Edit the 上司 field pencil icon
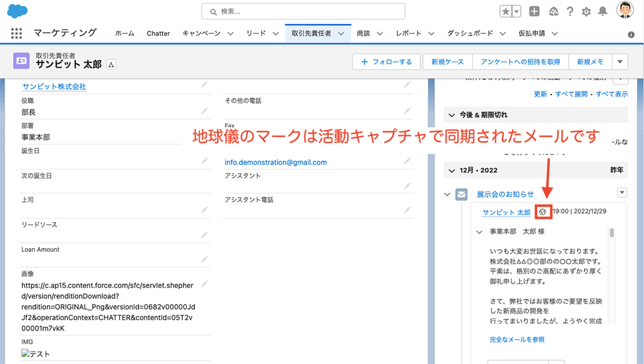 [204, 210]
